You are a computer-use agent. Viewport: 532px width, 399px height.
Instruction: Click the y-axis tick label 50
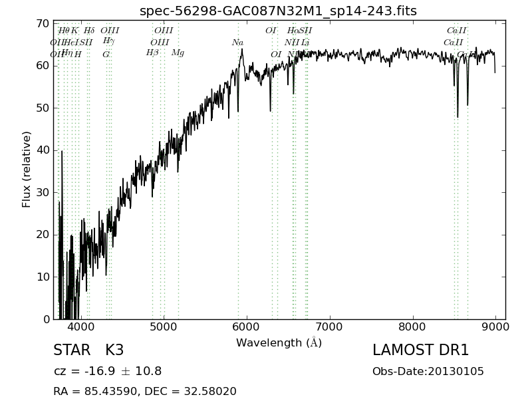(x=43, y=108)
